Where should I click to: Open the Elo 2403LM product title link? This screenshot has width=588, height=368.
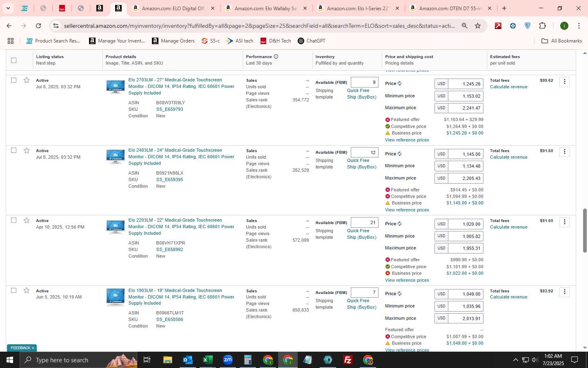181,157
